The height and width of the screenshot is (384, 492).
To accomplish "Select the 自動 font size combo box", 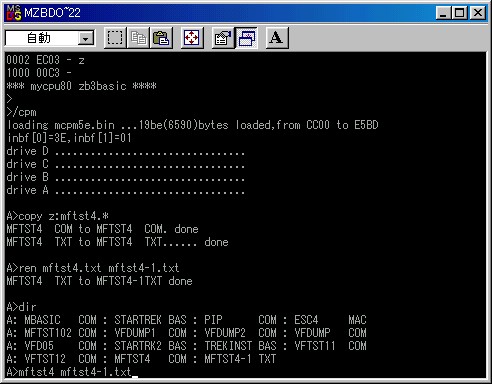I will (50, 38).
